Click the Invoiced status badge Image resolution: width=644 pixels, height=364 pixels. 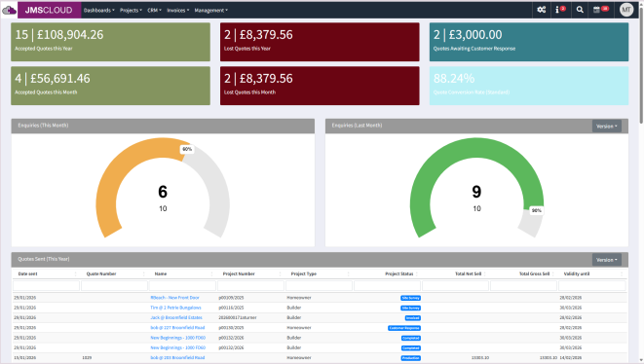(x=413, y=318)
